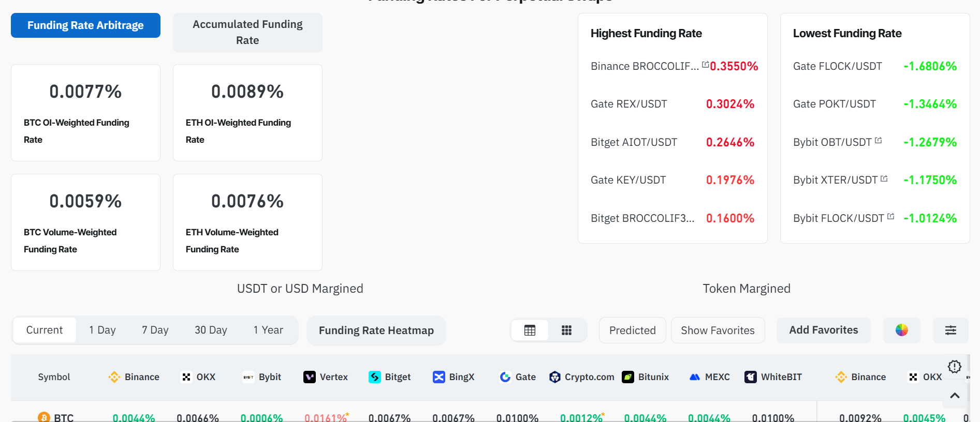Open Gate POKT/USDT funding entry
The image size is (980, 422).
[x=835, y=104]
